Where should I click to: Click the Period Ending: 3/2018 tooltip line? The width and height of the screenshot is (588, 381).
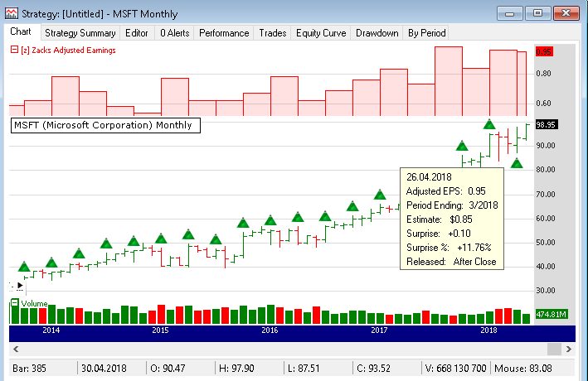tap(452, 205)
